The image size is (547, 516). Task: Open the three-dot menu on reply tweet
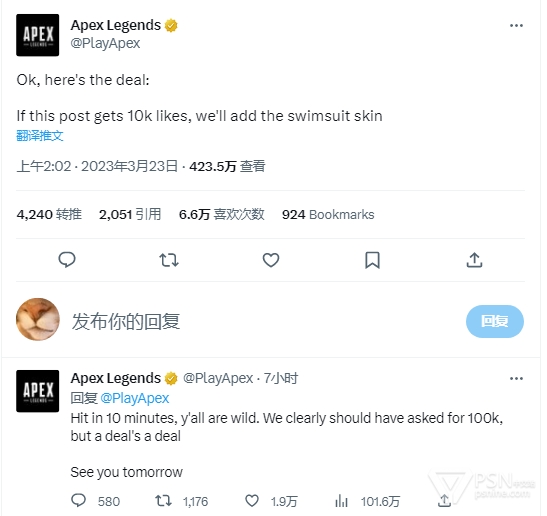[516, 379]
